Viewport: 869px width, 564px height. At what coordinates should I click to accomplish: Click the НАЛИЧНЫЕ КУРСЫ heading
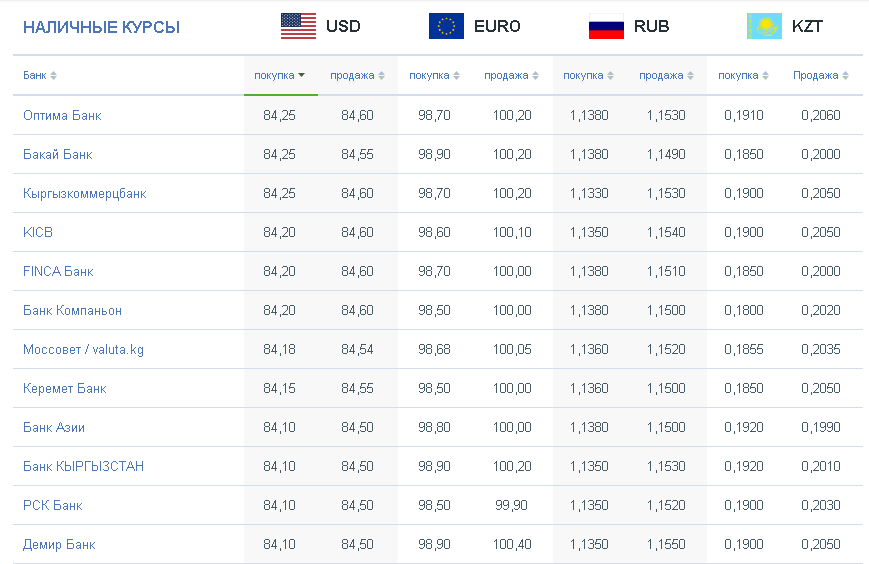[101, 27]
